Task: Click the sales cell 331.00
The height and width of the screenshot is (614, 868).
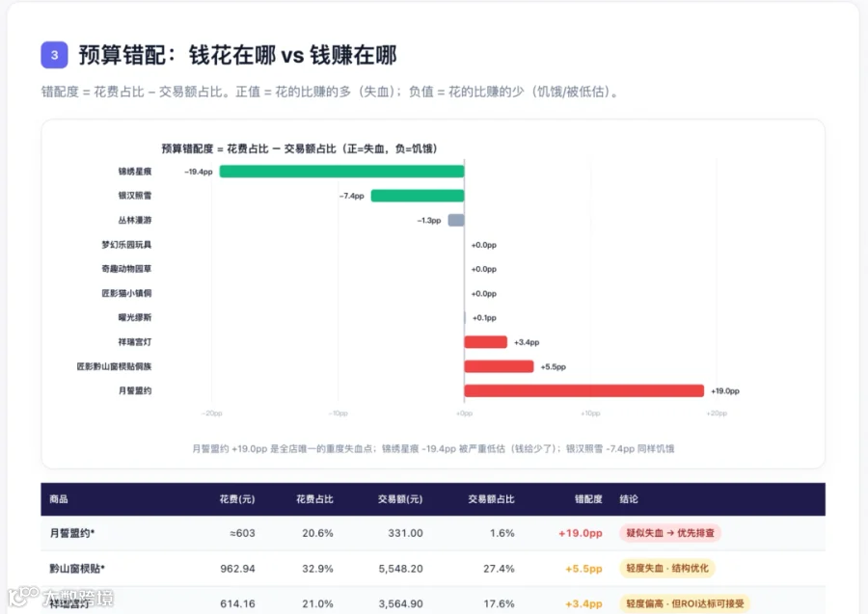Action: 405,533
